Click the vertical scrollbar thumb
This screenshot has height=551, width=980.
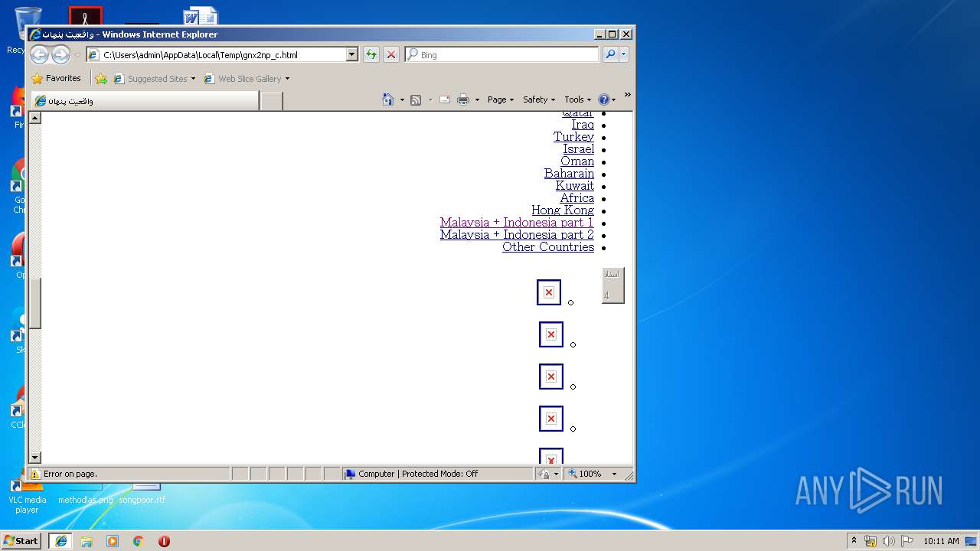tap(34, 302)
